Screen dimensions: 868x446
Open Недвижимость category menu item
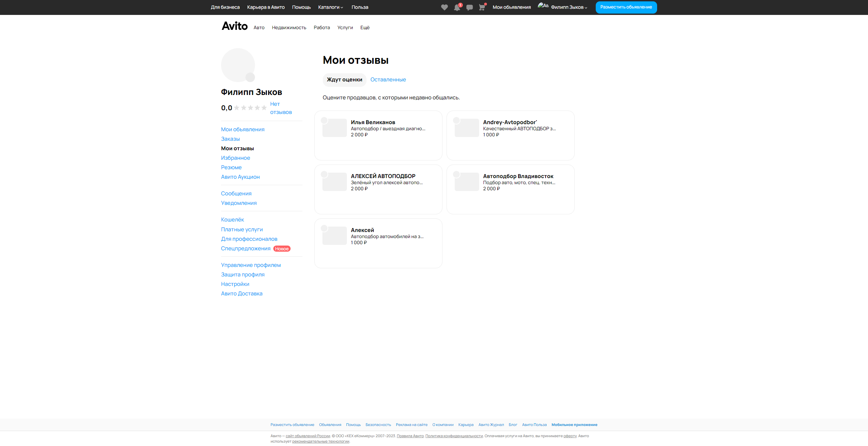[x=289, y=27]
